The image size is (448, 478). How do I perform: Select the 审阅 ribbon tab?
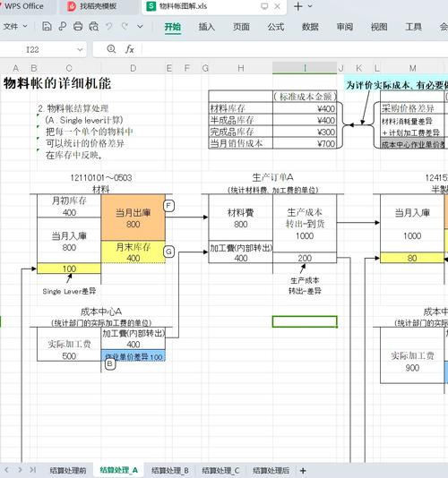[x=345, y=27]
